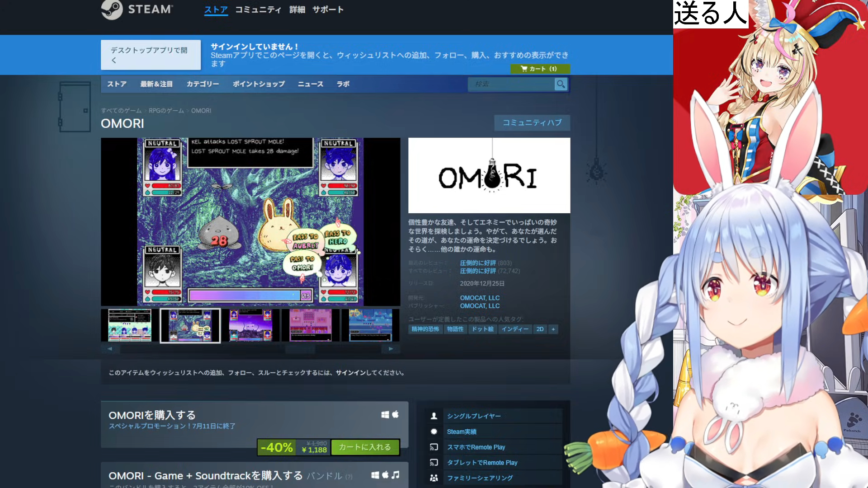Viewport: 868px width, 488px height.
Task: Open the ストア top navigation tab
Action: 216,9
